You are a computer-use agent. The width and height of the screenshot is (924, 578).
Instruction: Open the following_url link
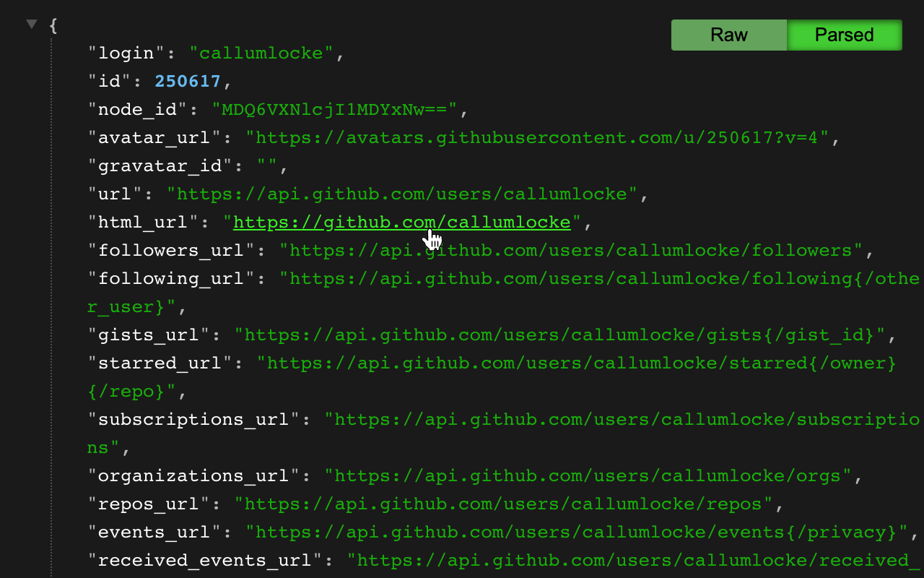(x=599, y=278)
